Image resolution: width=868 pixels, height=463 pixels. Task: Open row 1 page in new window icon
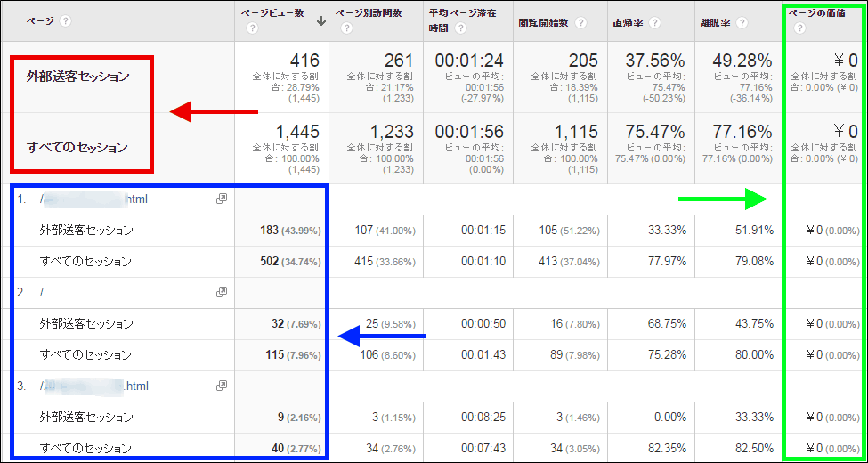click(222, 199)
